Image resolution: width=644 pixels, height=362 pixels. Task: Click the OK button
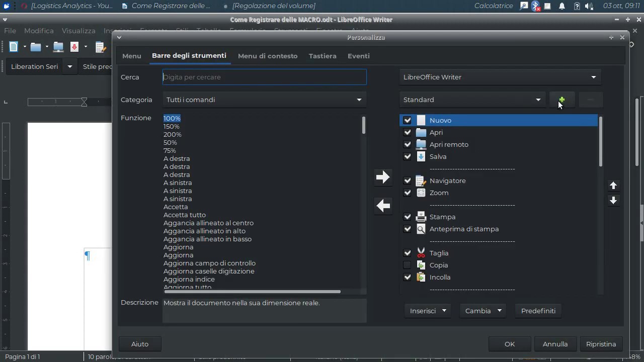point(510,344)
